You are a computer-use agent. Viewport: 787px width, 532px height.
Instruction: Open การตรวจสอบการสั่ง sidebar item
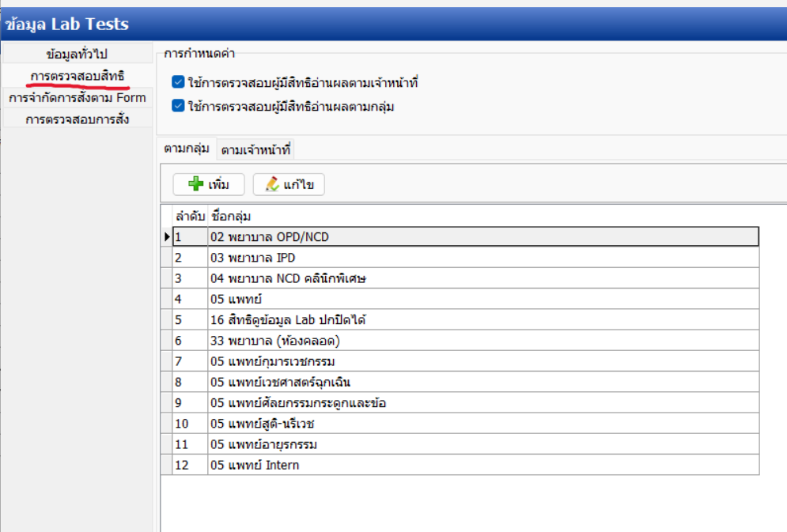pyautogui.click(x=77, y=119)
